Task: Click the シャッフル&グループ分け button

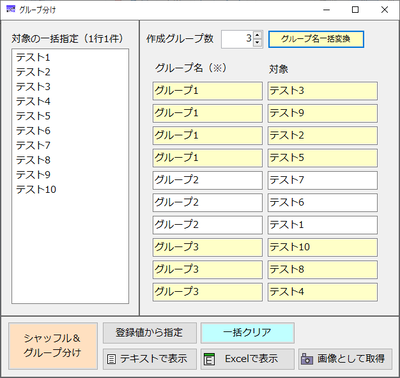Action: (53, 345)
